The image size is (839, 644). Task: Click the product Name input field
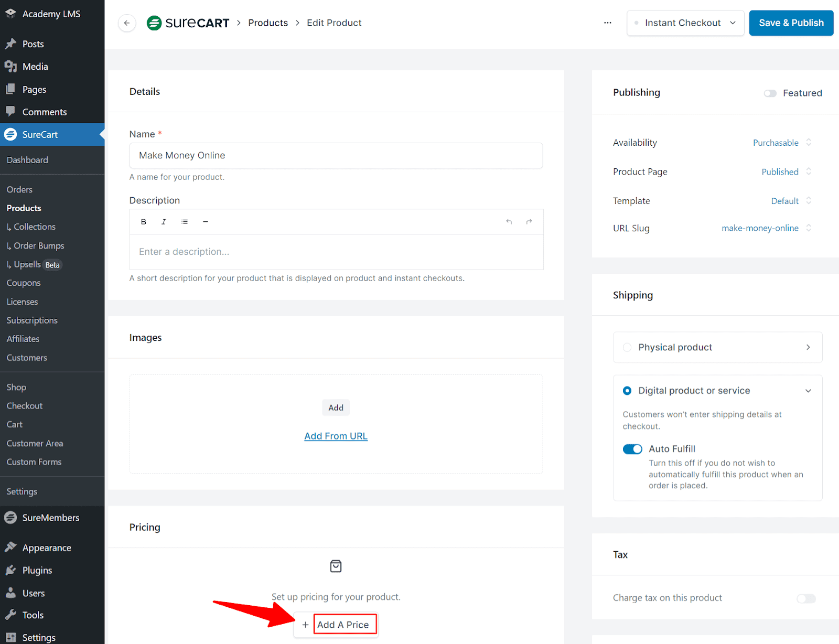[336, 155]
